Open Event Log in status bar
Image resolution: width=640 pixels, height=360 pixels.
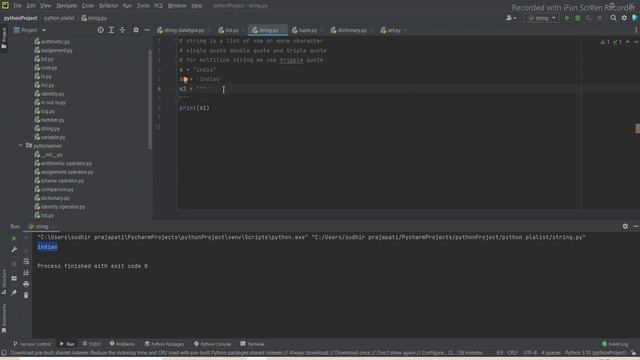click(x=615, y=344)
